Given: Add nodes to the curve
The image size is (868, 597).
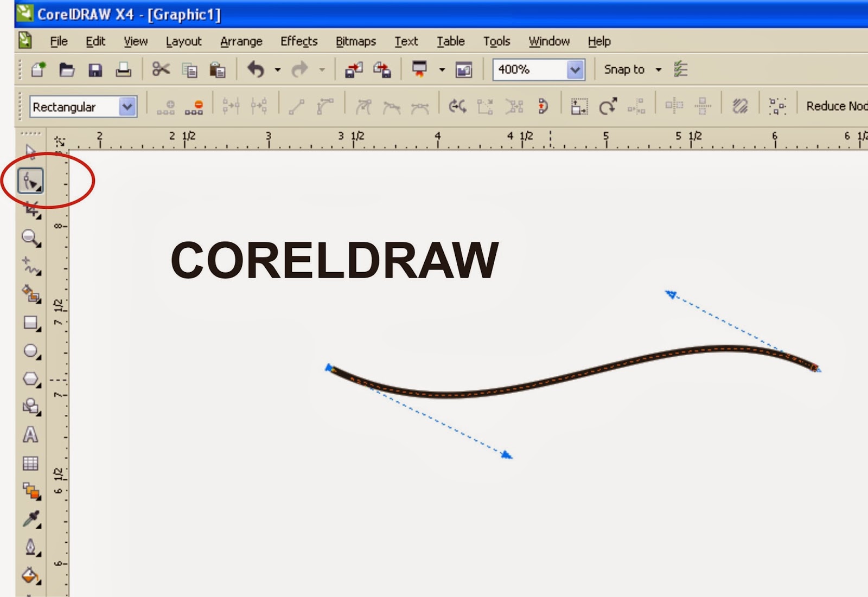Looking at the screenshot, I should click(x=165, y=106).
